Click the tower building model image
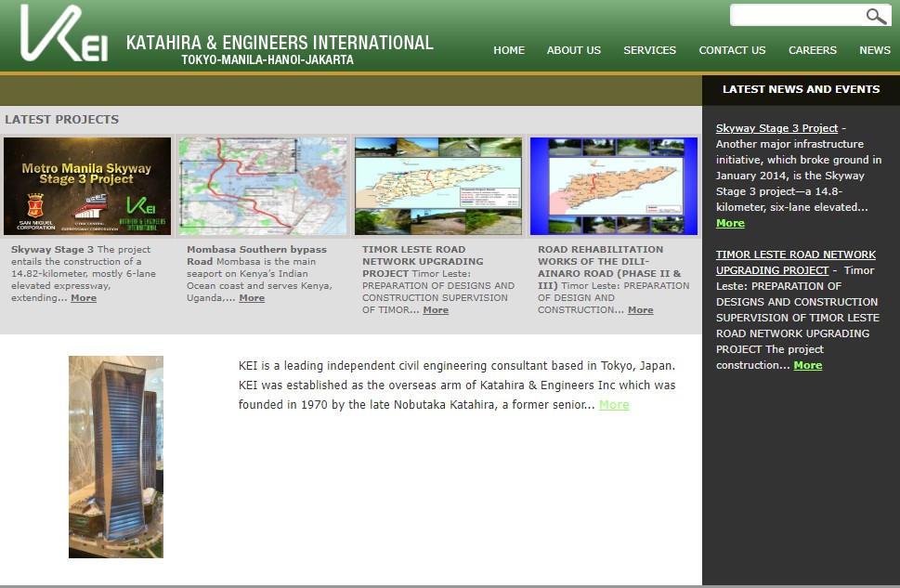 [x=115, y=456]
